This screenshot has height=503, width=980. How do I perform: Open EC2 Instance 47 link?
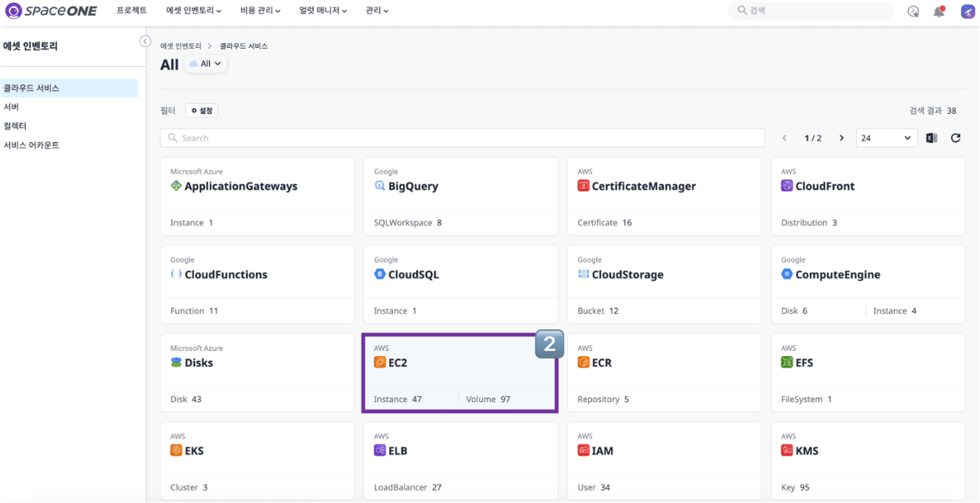(x=397, y=399)
